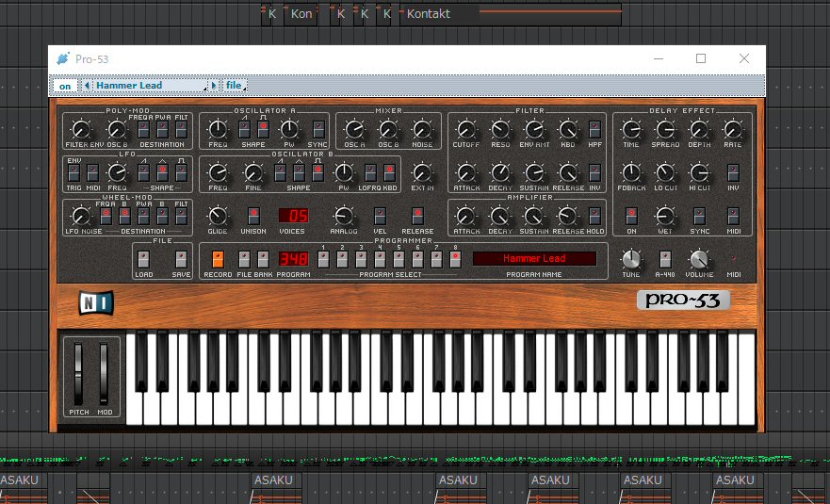This screenshot has width=830, height=504.
Task: Click the Oscillator A Freq knob
Action: pyautogui.click(x=218, y=130)
